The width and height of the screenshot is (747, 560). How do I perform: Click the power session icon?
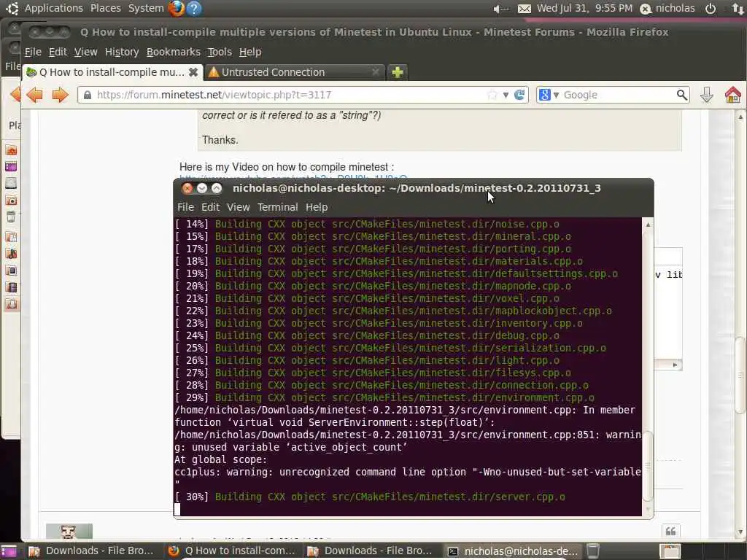point(711,9)
